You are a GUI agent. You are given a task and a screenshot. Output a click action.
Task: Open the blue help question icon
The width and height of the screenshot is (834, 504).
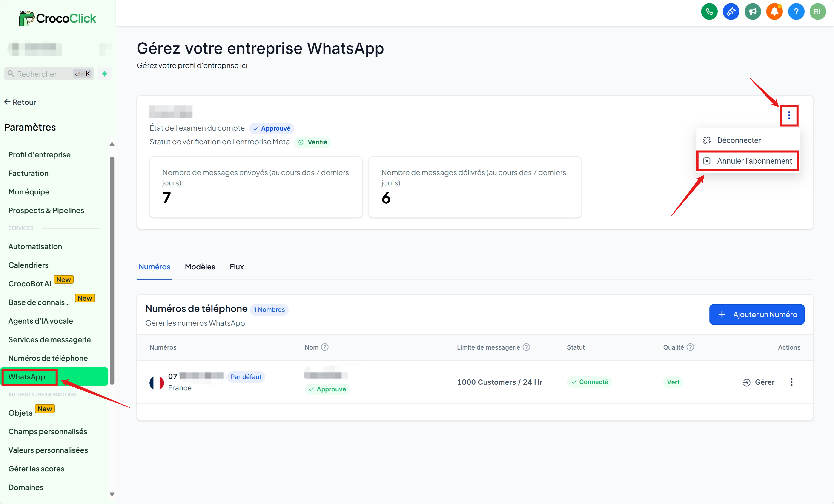pyautogui.click(x=796, y=12)
